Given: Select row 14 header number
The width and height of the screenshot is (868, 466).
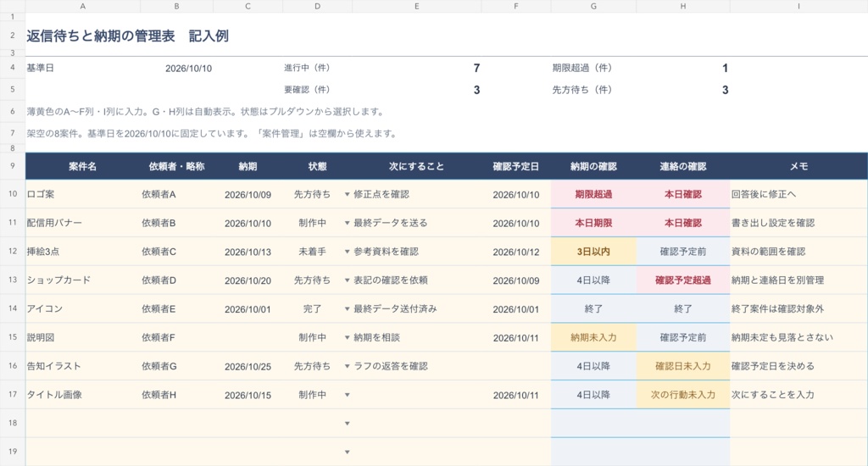Looking at the screenshot, I should [x=12, y=308].
